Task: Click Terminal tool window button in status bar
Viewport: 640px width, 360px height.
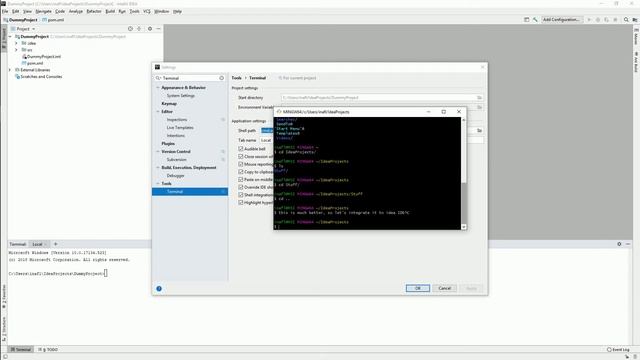Action: 21,350
